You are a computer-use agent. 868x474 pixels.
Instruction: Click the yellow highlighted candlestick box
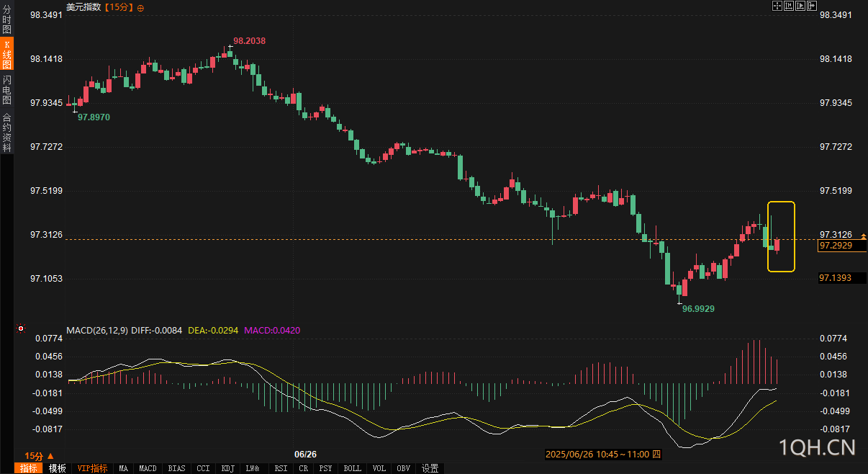(x=781, y=236)
